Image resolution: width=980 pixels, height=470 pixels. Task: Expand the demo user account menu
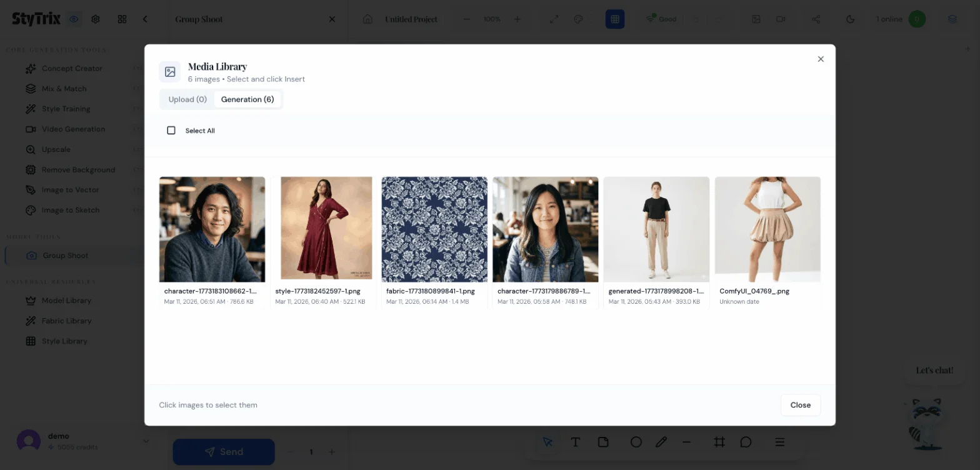tap(146, 441)
